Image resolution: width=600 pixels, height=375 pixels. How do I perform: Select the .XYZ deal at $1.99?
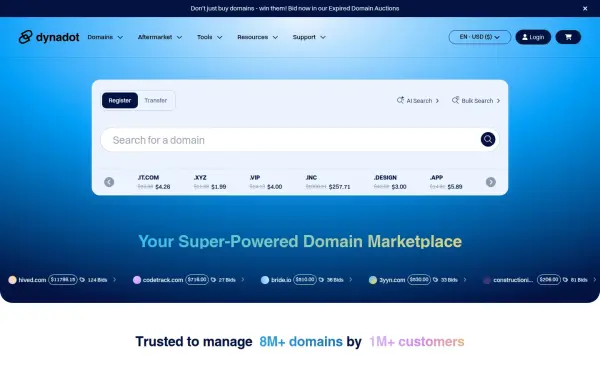tap(210, 182)
